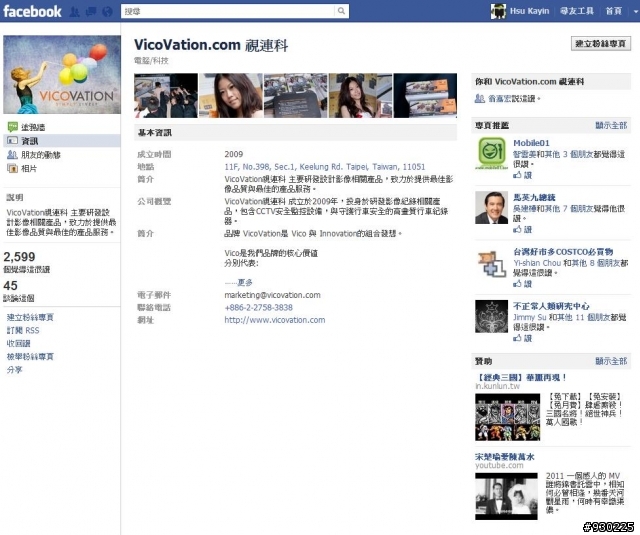Click the address link 11F, No.398

(x=324, y=167)
